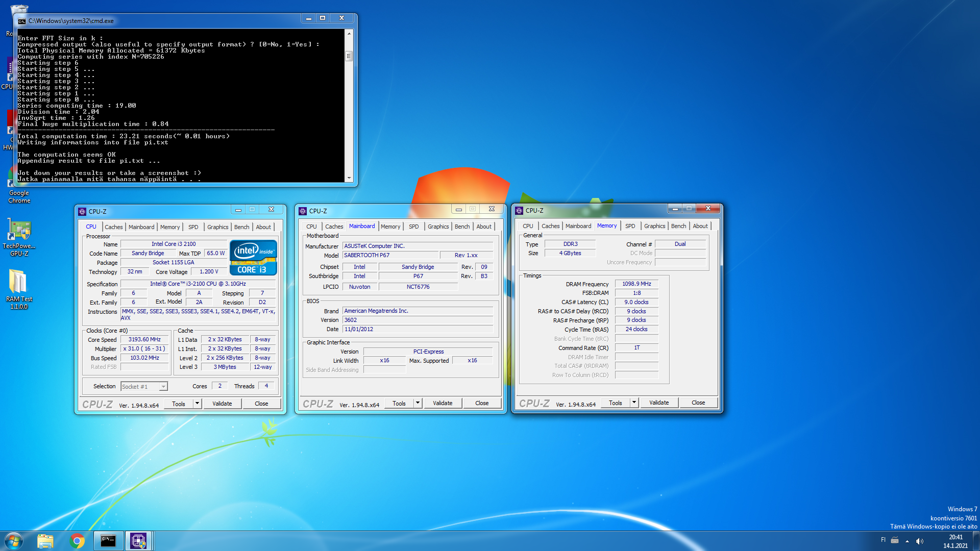The width and height of the screenshot is (980, 551).
Task: Click the cmd scrollbar thumb
Action: 349,56
